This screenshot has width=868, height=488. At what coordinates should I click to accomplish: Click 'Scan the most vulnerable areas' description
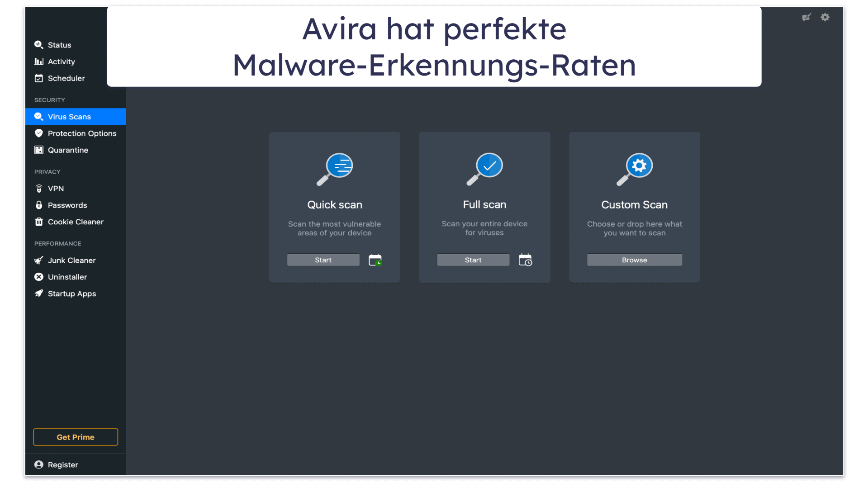pos(335,228)
